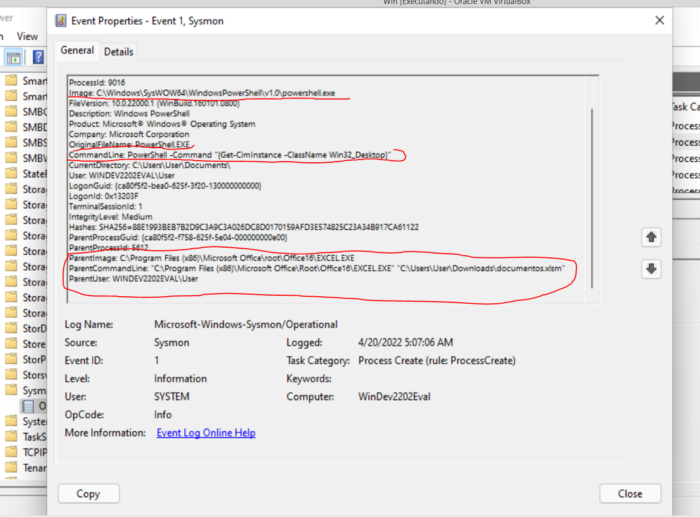The width and height of the screenshot is (700, 517).
Task: Click the Close button in dialog
Action: coord(630,493)
